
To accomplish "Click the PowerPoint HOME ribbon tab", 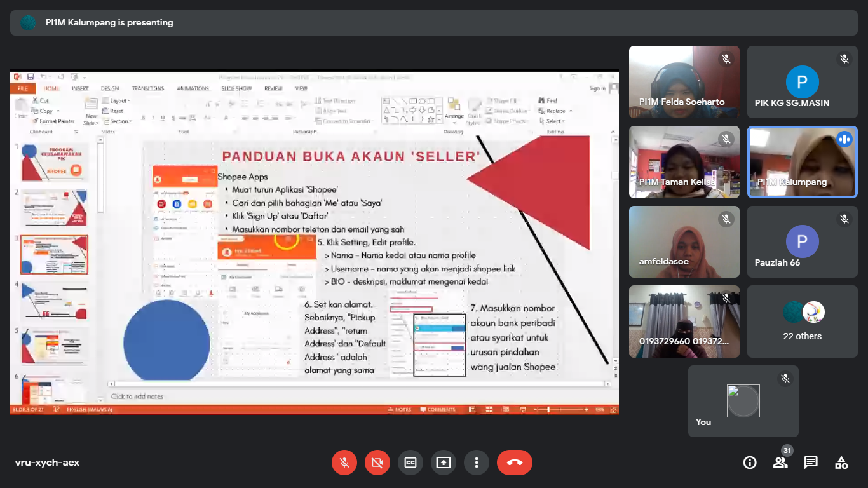I will tap(51, 89).
